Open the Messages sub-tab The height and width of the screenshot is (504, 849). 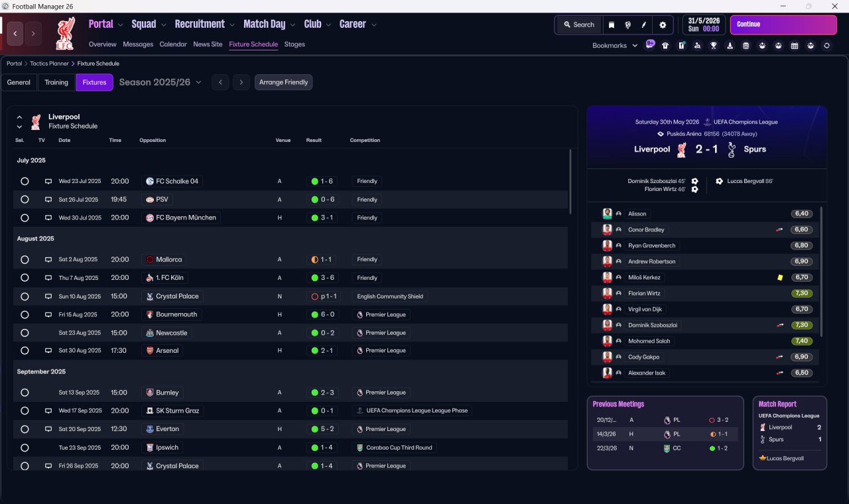tap(138, 44)
